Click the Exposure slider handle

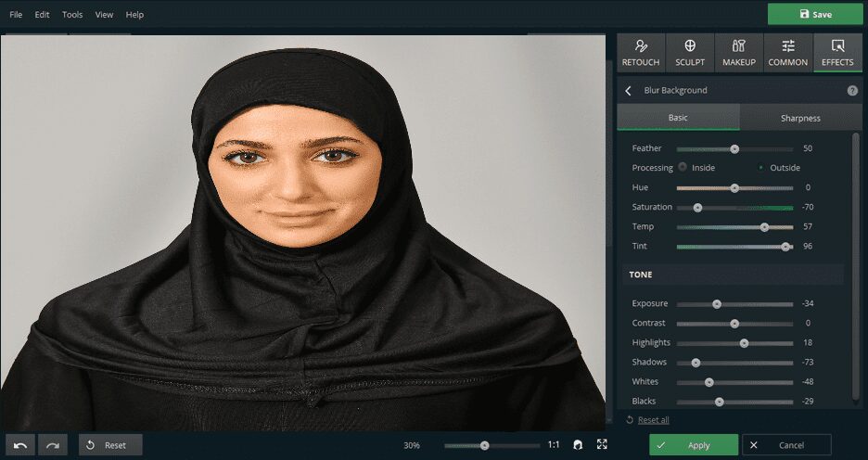tap(717, 304)
